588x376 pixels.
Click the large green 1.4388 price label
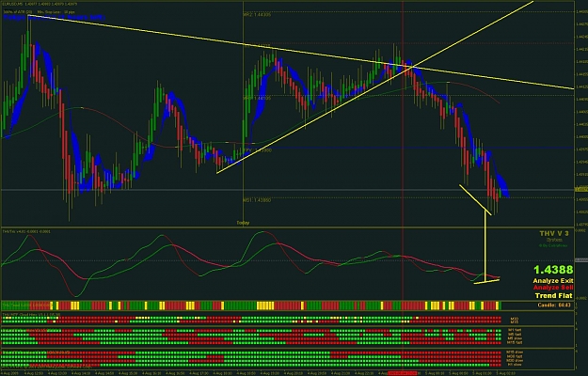tap(553, 270)
